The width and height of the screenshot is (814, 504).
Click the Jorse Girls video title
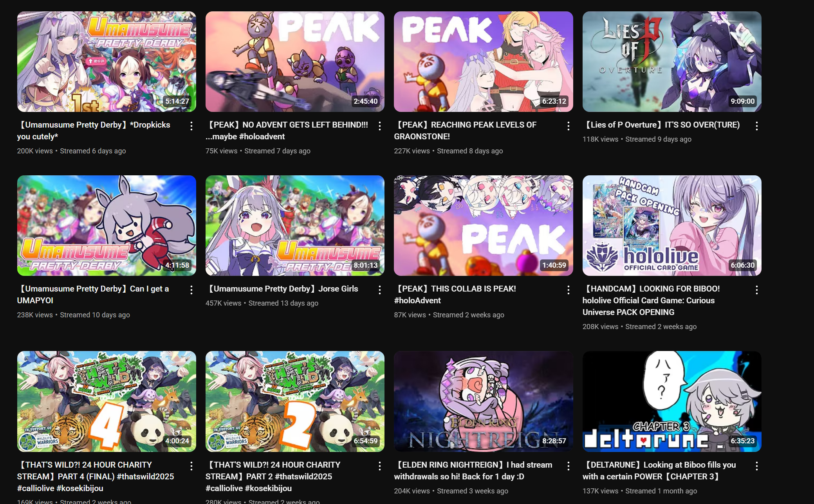[x=282, y=289]
